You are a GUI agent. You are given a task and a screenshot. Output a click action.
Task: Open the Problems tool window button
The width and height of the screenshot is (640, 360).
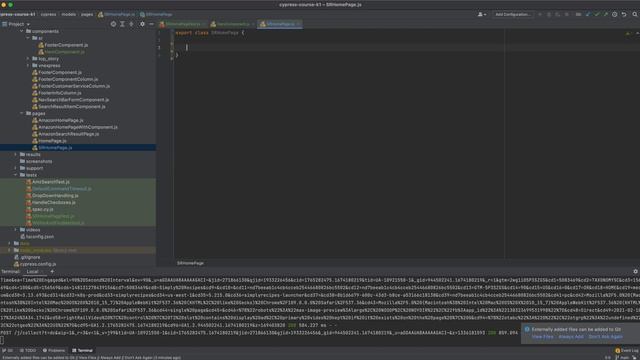54,350
